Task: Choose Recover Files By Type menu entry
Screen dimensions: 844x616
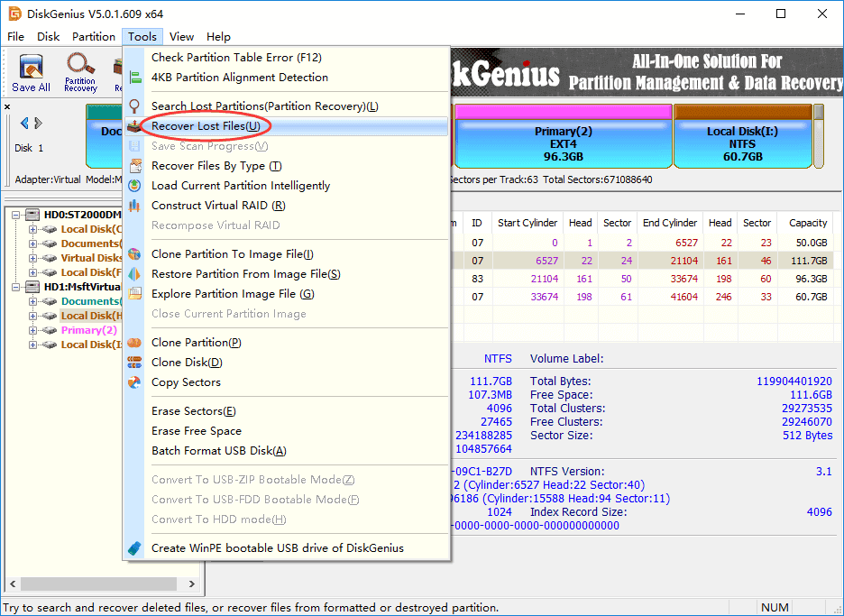Action: click(x=216, y=166)
